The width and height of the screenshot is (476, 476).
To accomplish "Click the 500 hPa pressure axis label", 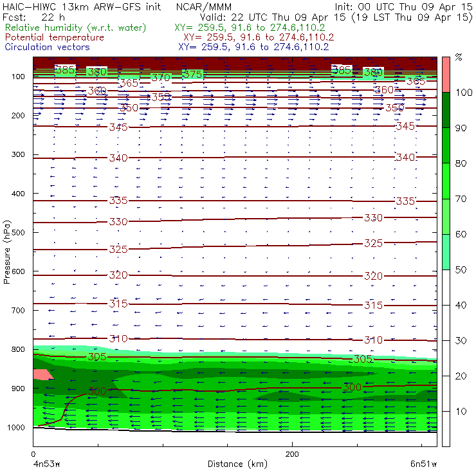I will [x=18, y=232].
